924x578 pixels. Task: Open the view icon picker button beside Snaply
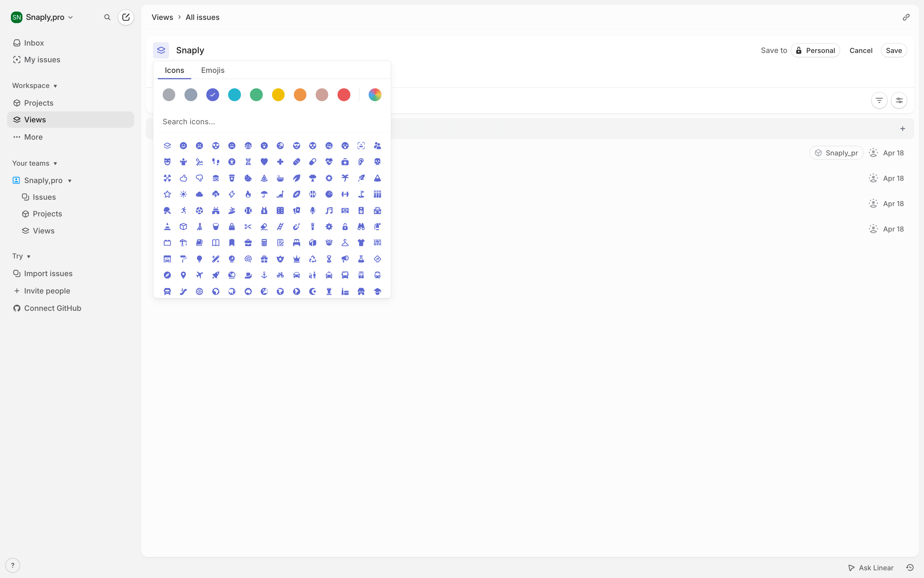[x=161, y=50]
